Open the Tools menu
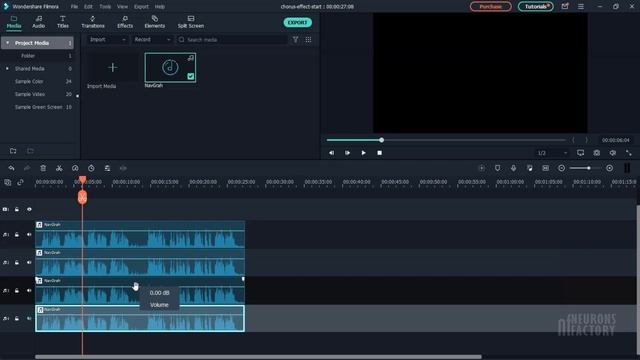 click(x=105, y=7)
